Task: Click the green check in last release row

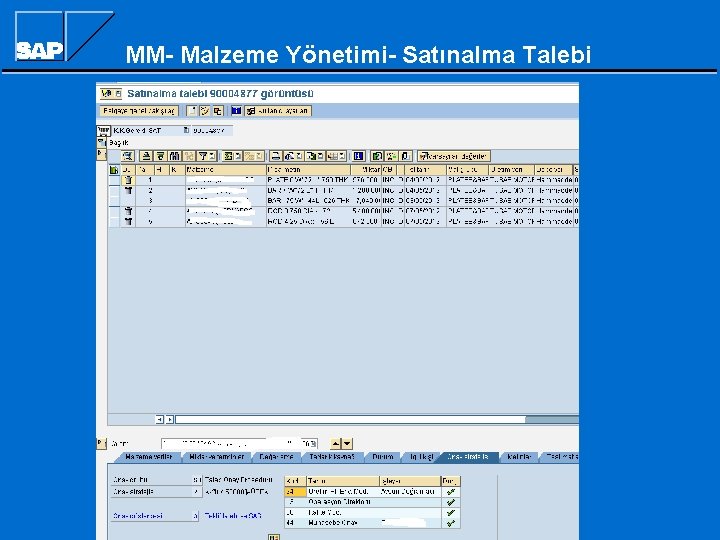Action: point(450,523)
